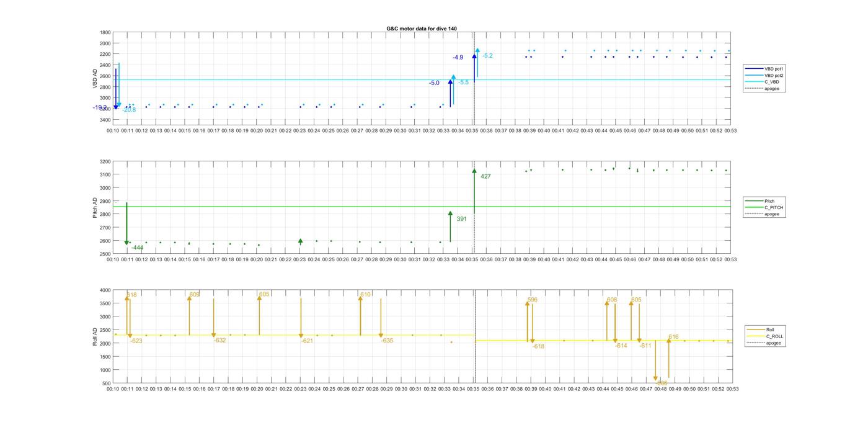Click the "00:35" tick on VBD plot

click(472, 131)
